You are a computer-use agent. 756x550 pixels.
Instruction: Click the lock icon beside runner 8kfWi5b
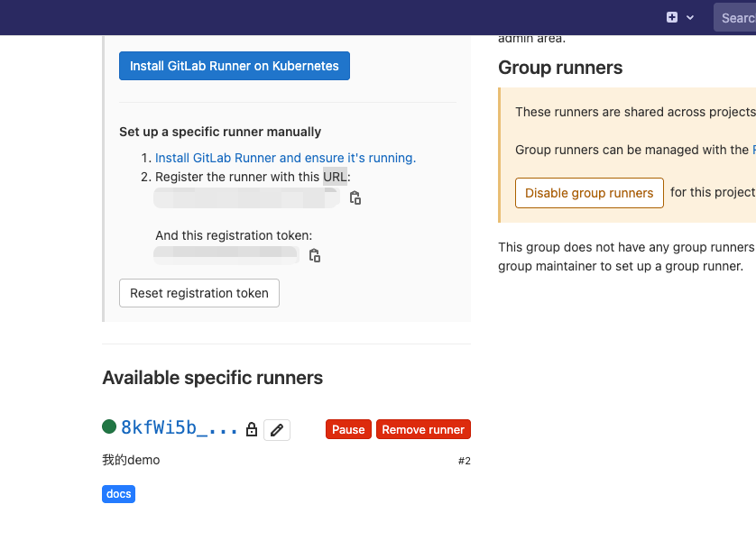tap(252, 429)
